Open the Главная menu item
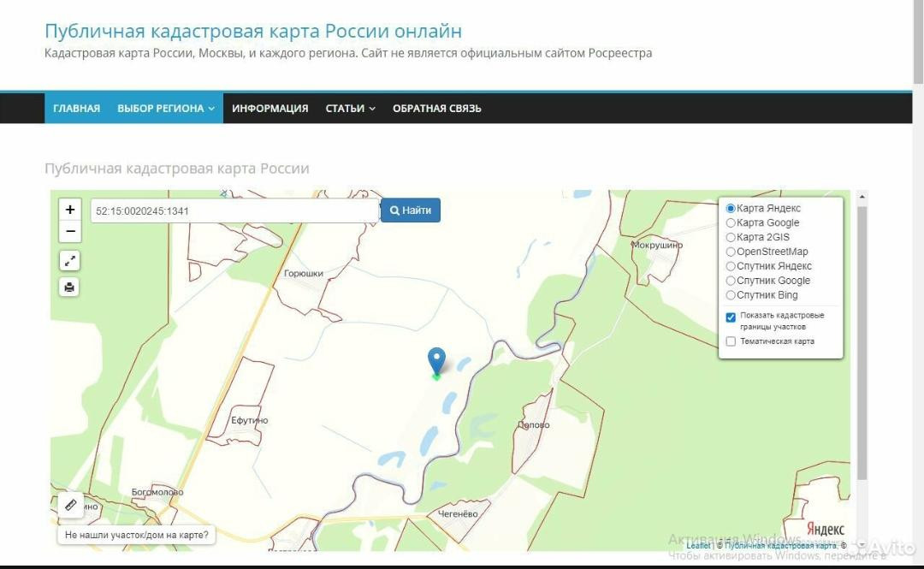 [76, 109]
